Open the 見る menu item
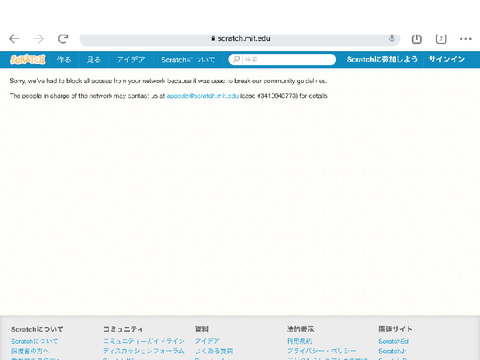Viewport: 480px width, 360px height. point(94,60)
